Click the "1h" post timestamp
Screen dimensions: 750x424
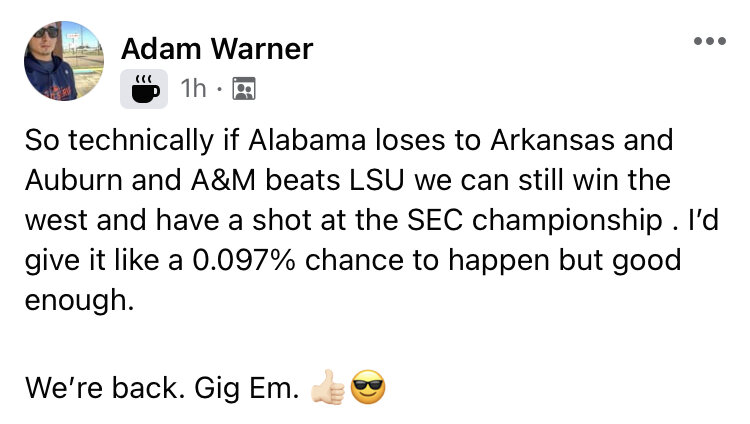[x=193, y=90]
